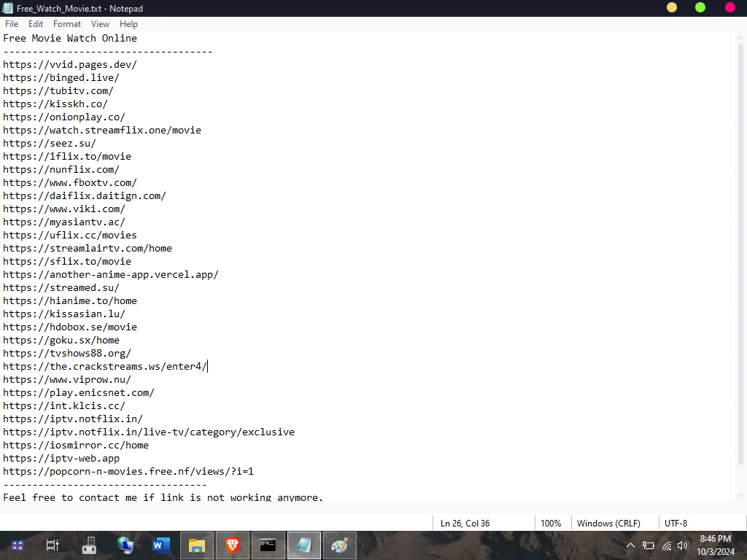Click the iptv.notflix.in/live-tv/category/exclusive line
Viewport: 747px width, 560px height.
tap(149, 432)
